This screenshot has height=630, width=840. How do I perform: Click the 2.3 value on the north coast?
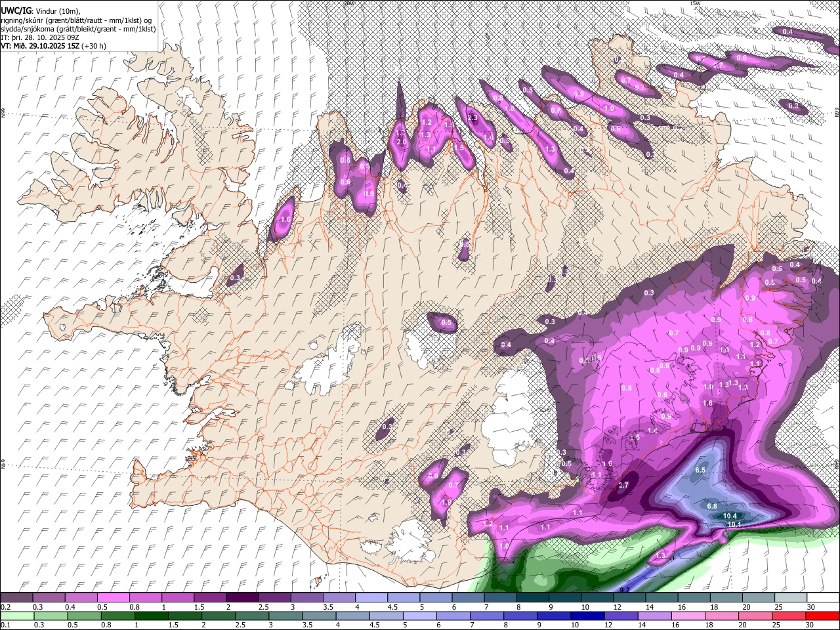(472, 117)
